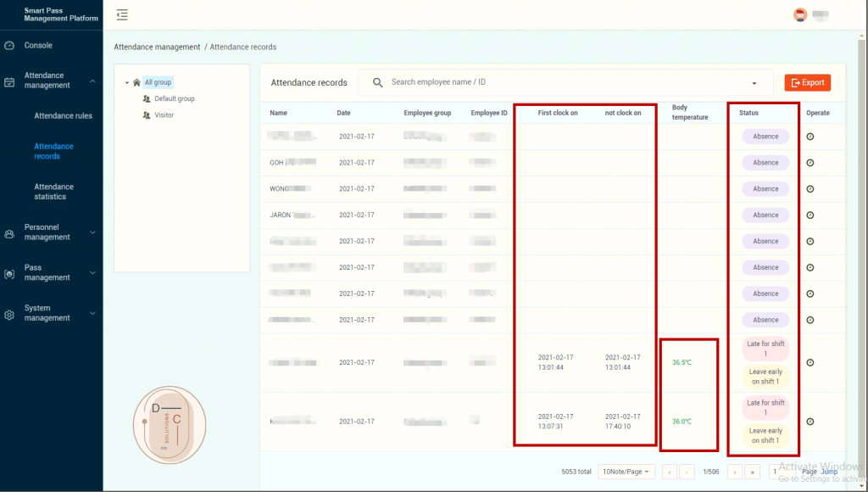
Task: Open the operate icon for the JARON row
Action: tap(810, 215)
